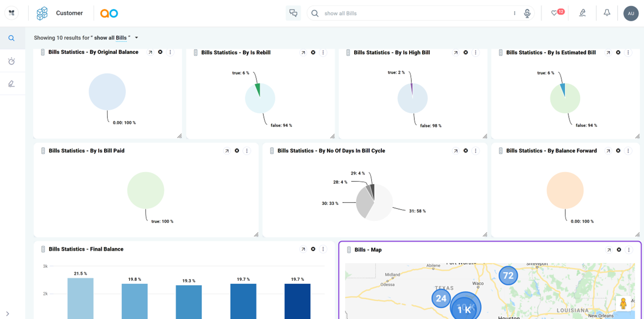The image size is (644, 319).
Task: Click the search icon in left sidebar
Action: [12, 38]
